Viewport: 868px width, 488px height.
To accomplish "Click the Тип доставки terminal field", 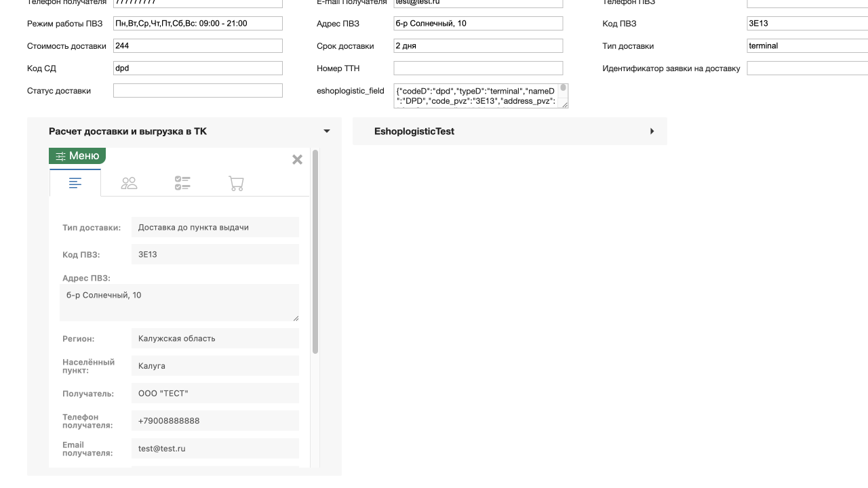I will point(807,46).
